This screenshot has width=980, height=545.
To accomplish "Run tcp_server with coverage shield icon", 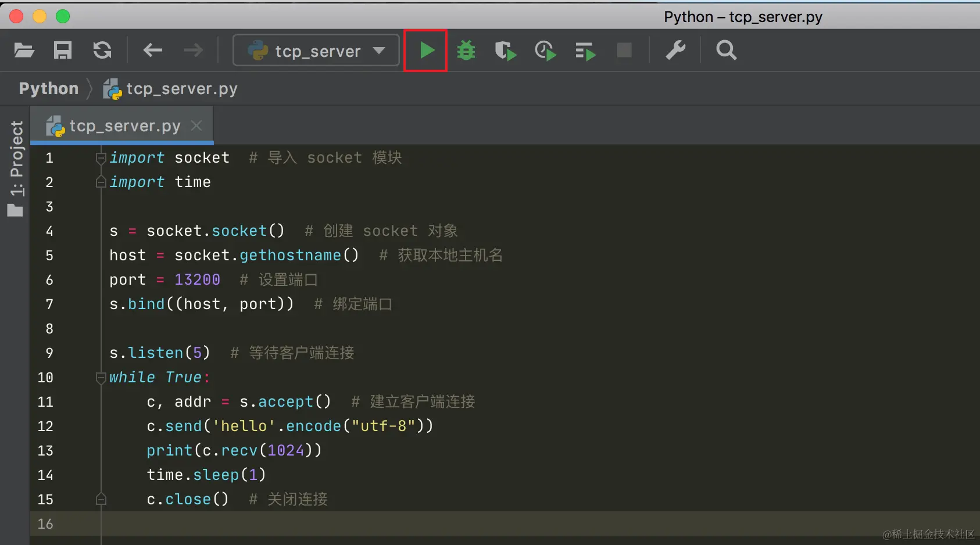I will point(505,51).
